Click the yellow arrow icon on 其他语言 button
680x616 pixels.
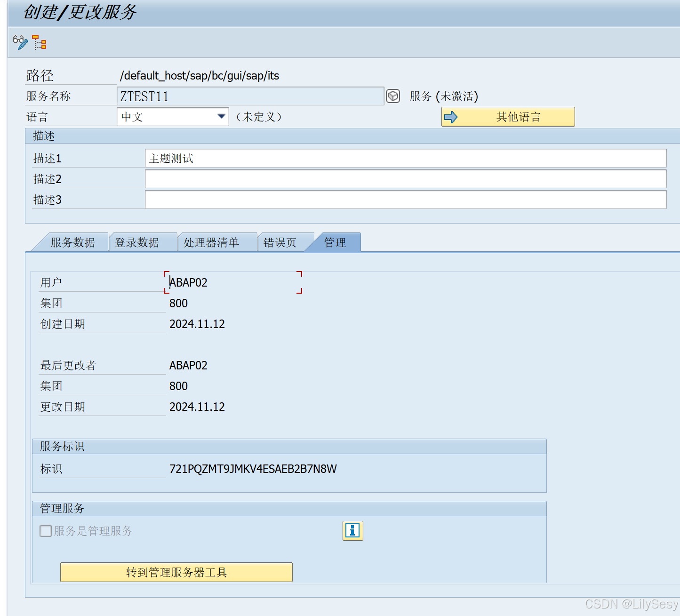click(x=450, y=117)
